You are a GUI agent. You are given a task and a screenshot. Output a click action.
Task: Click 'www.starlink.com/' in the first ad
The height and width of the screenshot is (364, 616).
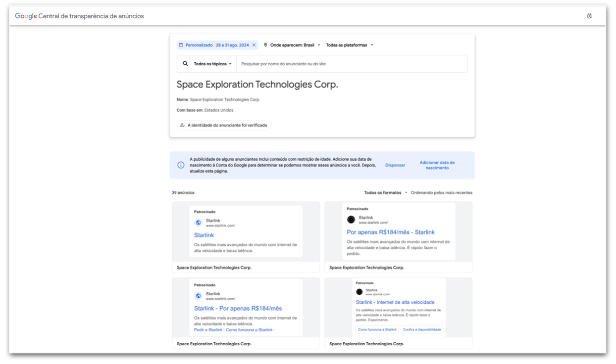221,226
